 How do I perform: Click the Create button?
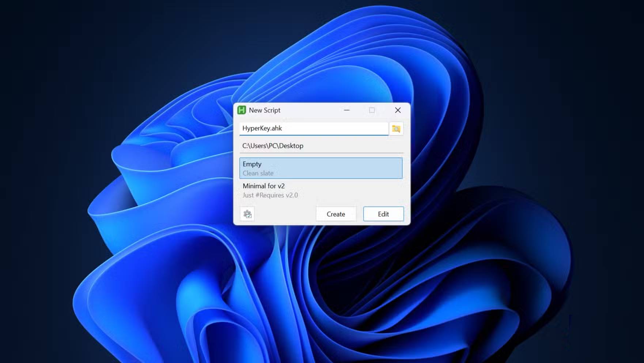pyautogui.click(x=336, y=214)
